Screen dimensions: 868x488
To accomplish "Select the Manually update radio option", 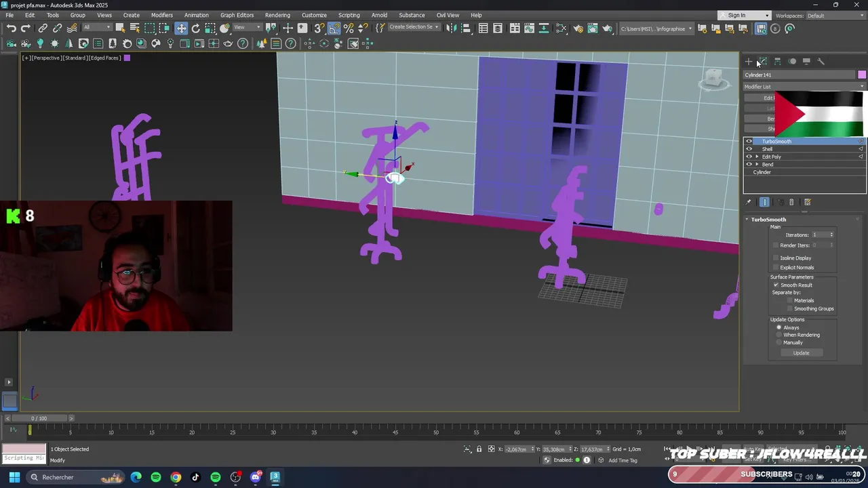I will pyautogui.click(x=779, y=343).
